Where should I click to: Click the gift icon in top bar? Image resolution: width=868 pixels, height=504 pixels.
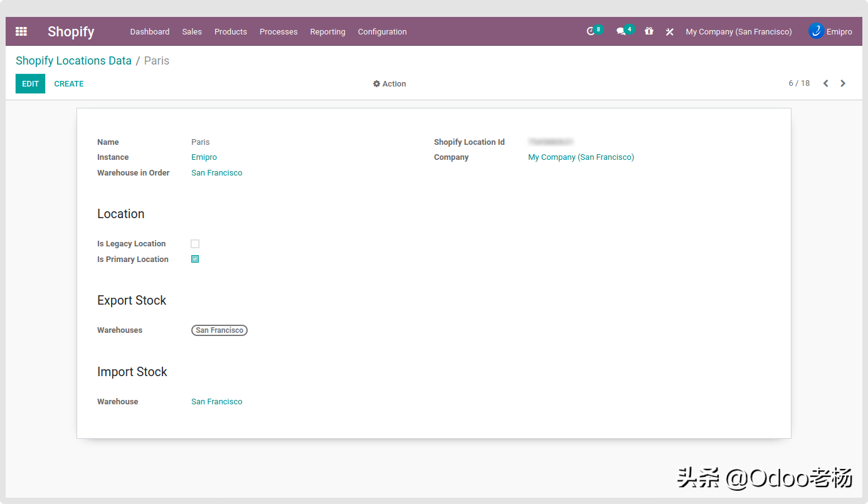coord(649,31)
